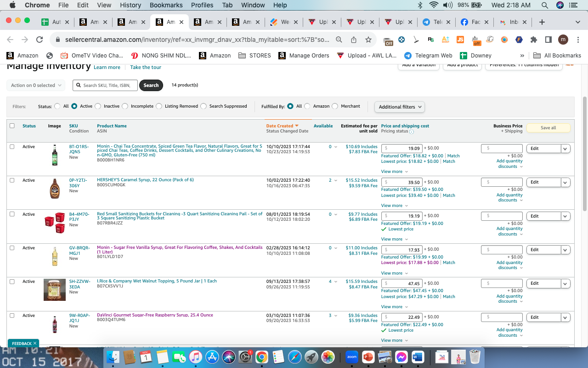The width and height of the screenshot is (588, 368).
Task: Click Edit for the Red Sanitizing Buckets row
Action: pyautogui.click(x=543, y=216)
